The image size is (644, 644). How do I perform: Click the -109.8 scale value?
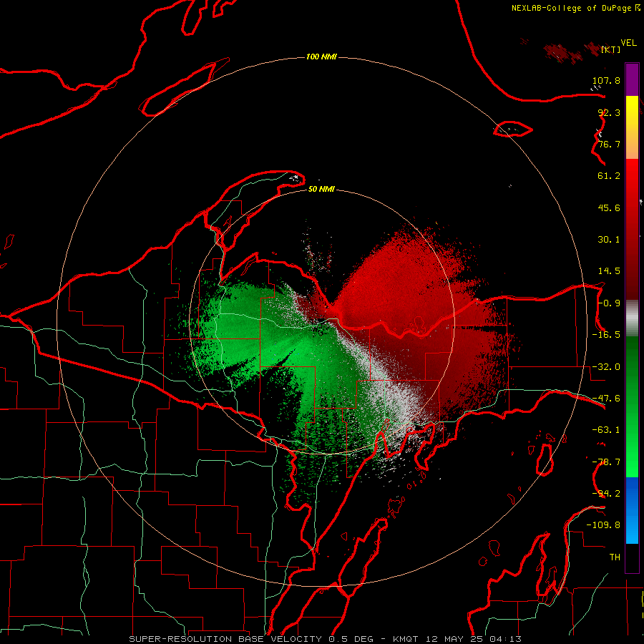603,525
